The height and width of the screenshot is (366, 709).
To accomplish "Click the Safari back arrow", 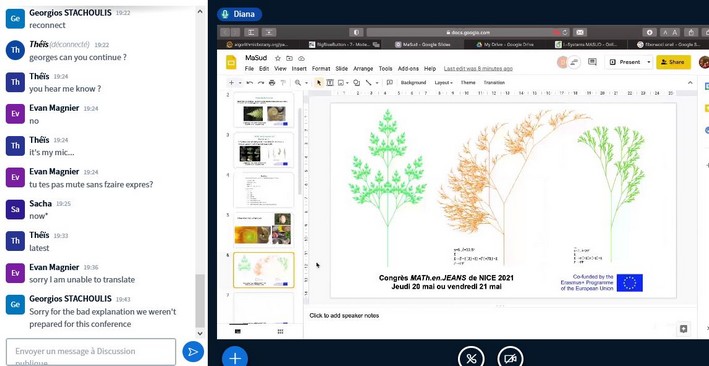I will click(225, 32).
